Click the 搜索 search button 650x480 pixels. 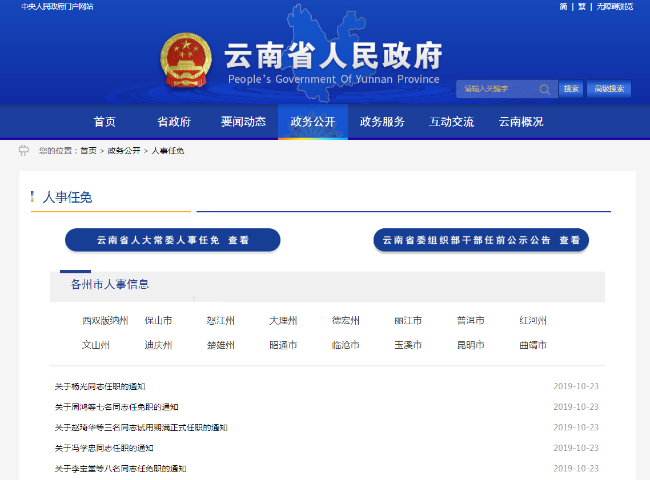click(570, 89)
